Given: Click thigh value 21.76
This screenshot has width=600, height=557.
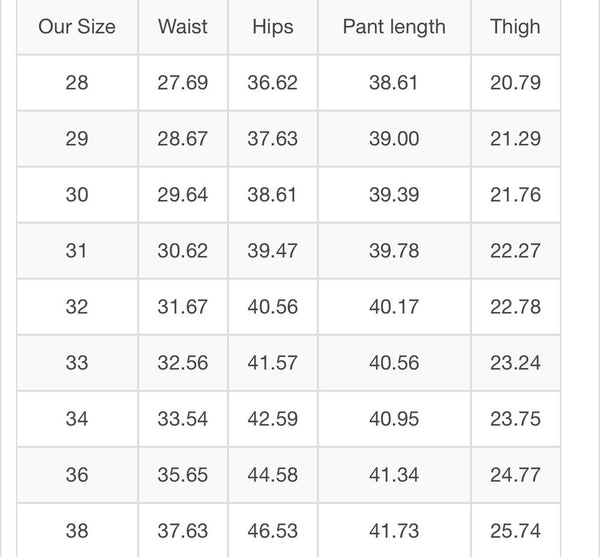Looking at the screenshot, I should point(515,195).
